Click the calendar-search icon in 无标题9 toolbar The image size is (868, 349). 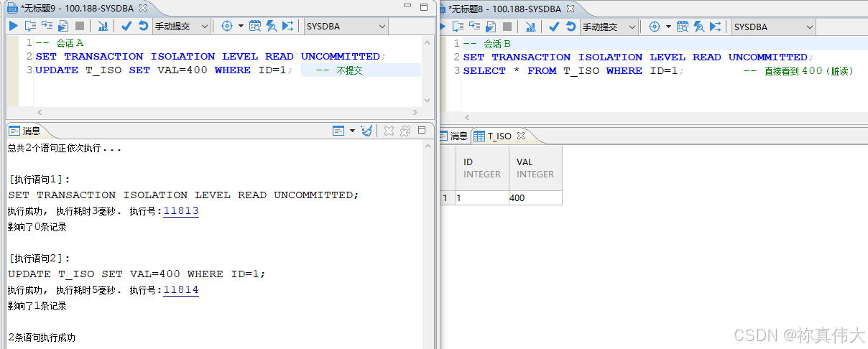tap(254, 27)
